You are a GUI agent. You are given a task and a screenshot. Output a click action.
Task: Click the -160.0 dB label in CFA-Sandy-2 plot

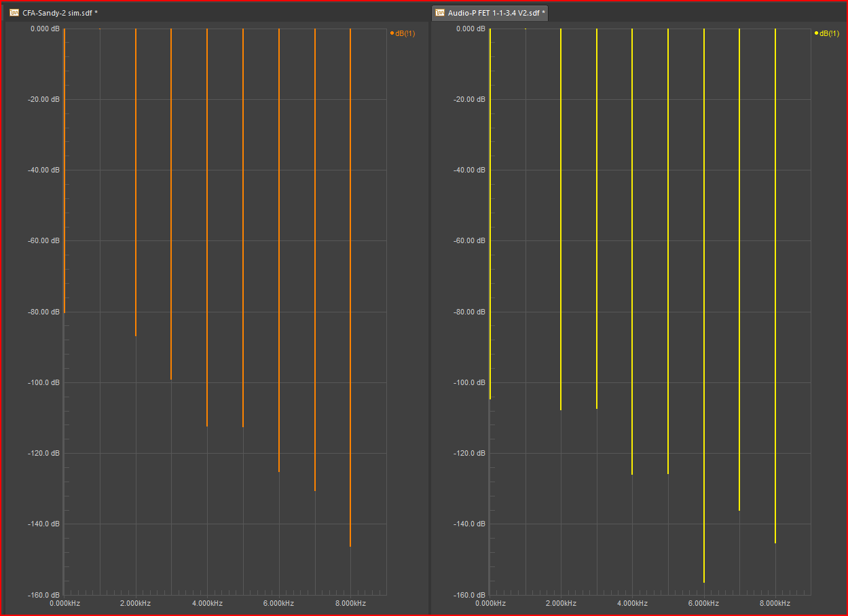pos(43,595)
